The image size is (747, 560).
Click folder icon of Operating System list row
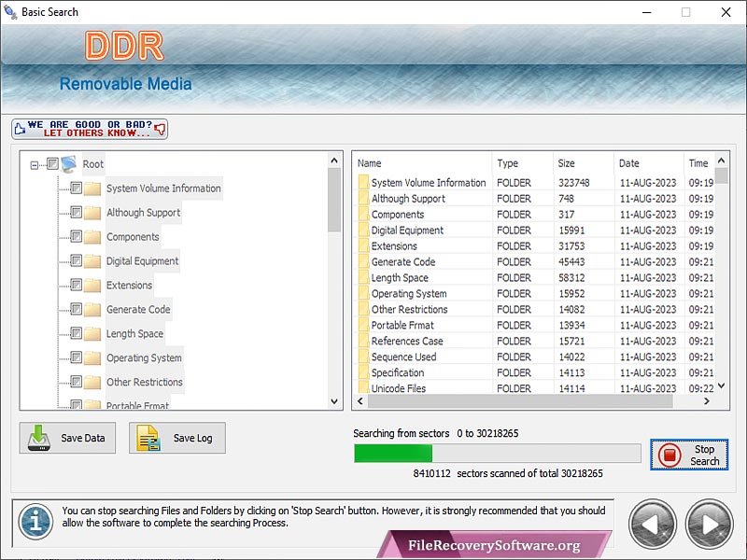363,293
